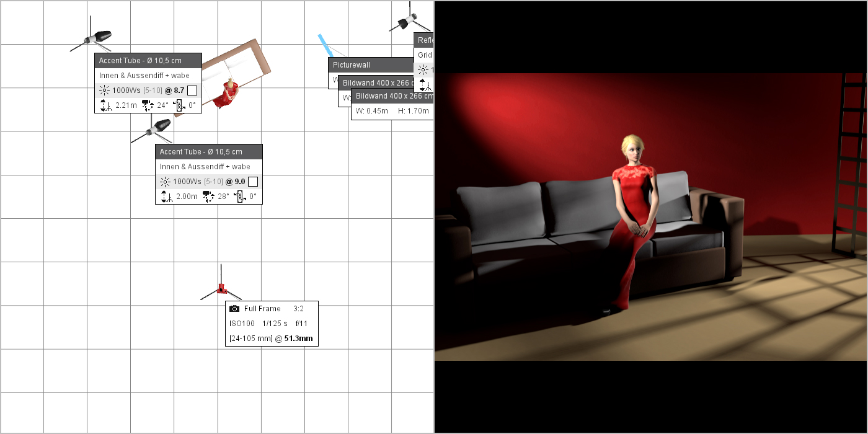The width and height of the screenshot is (868, 434).
Task: Select the top-left studio flash head
Action: 99,37
